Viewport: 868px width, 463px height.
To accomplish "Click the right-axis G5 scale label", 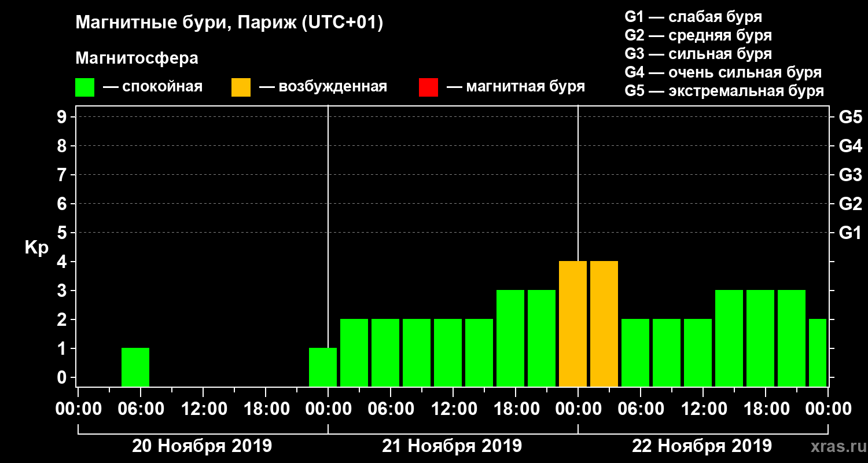I will [x=850, y=117].
